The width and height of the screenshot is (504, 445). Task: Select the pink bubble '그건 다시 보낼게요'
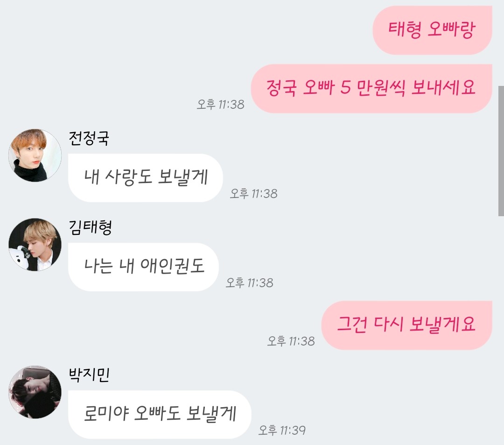click(x=406, y=325)
